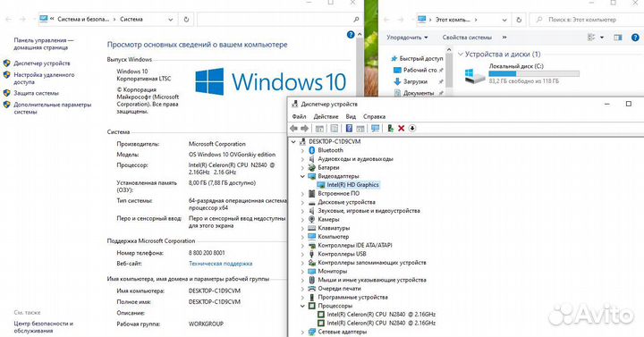Click the Local Disk C: drive icon
The width and height of the screenshot is (644, 337).
(474, 75)
